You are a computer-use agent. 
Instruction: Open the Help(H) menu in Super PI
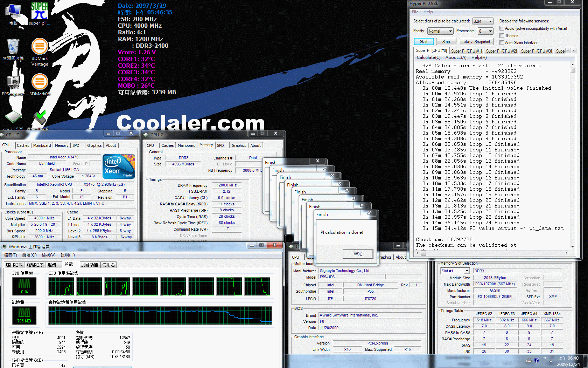(x=479, y=57)
